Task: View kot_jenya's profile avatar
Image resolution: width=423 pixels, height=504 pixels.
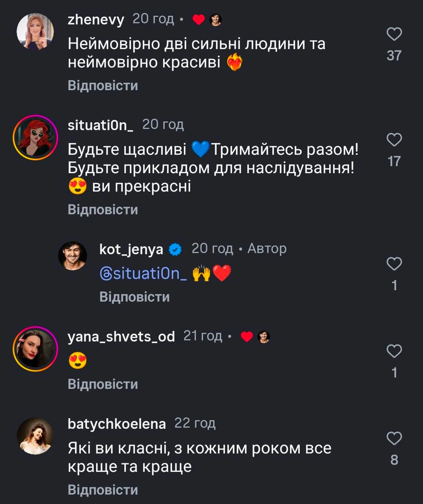Action: pyautogui.click(x=72, y=256)
